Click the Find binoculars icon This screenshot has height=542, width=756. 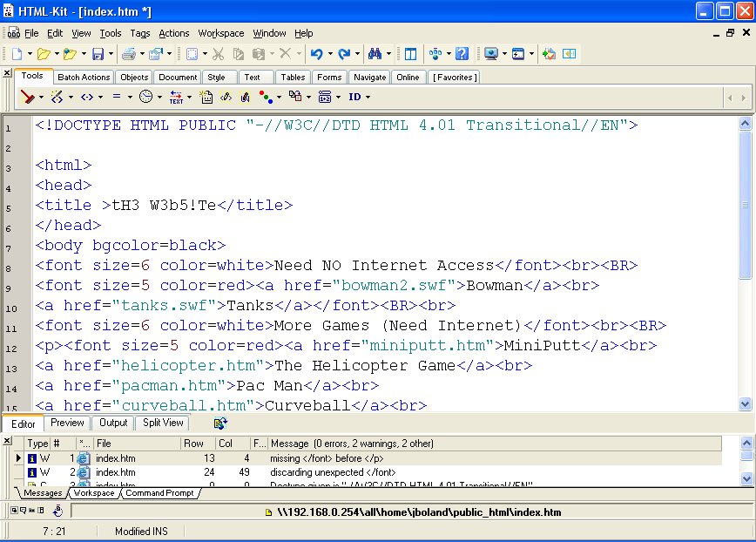pos(375,53)
